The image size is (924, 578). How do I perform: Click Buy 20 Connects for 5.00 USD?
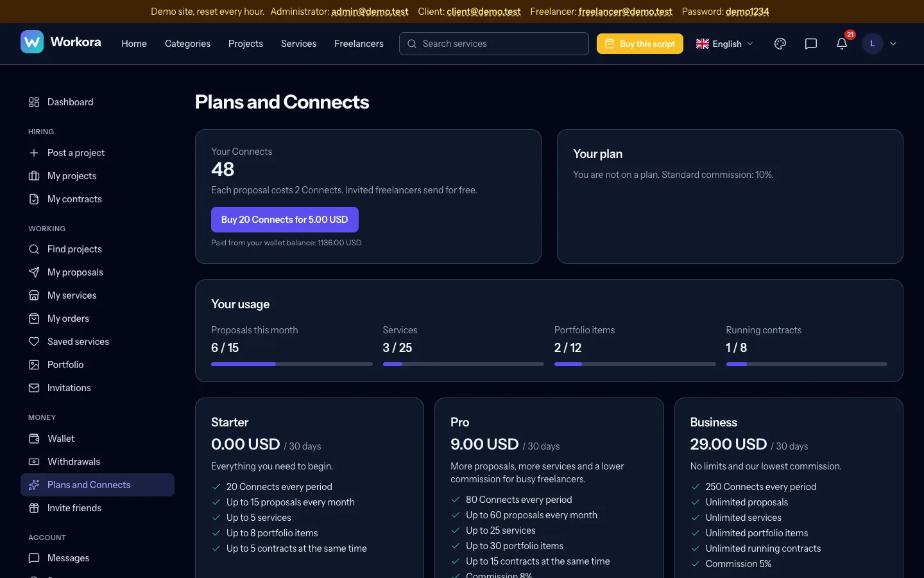(285, 220)
